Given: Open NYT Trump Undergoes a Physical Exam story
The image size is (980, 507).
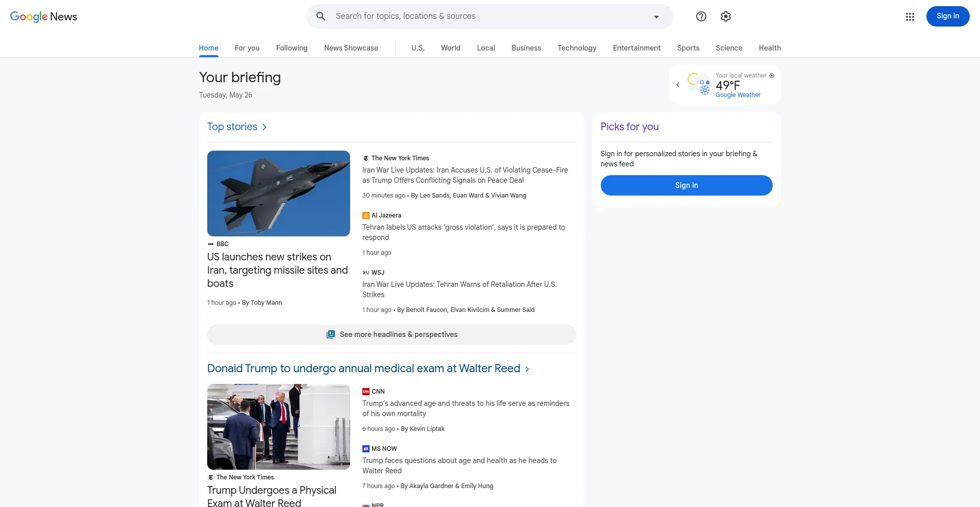Looking at the screenshot, I should pos(272,496).
